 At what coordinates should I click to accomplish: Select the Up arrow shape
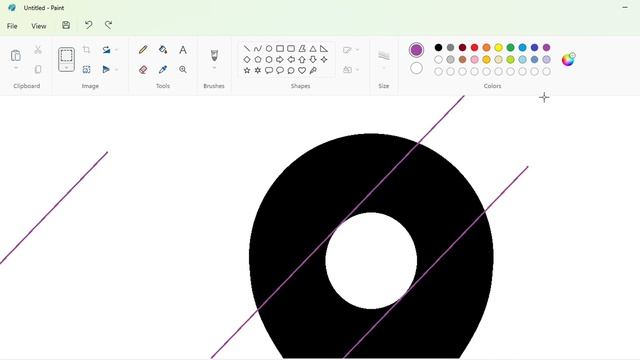pyautogui.click(x=302, y=60)
